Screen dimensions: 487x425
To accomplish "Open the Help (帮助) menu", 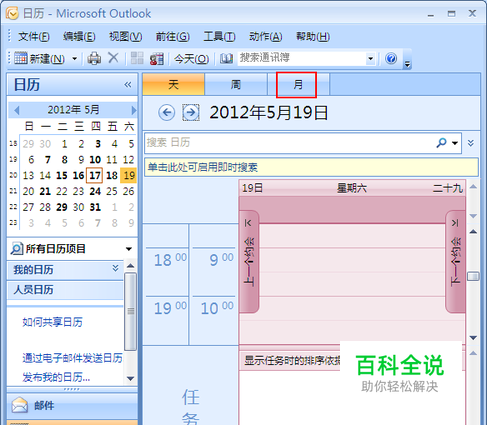I will [313, 36].
